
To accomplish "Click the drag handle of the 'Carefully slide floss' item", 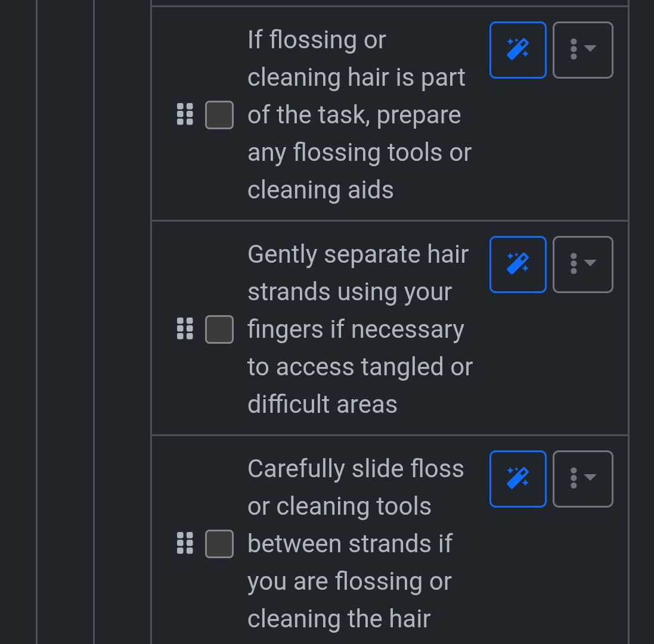I will click(x=185, y=543).
